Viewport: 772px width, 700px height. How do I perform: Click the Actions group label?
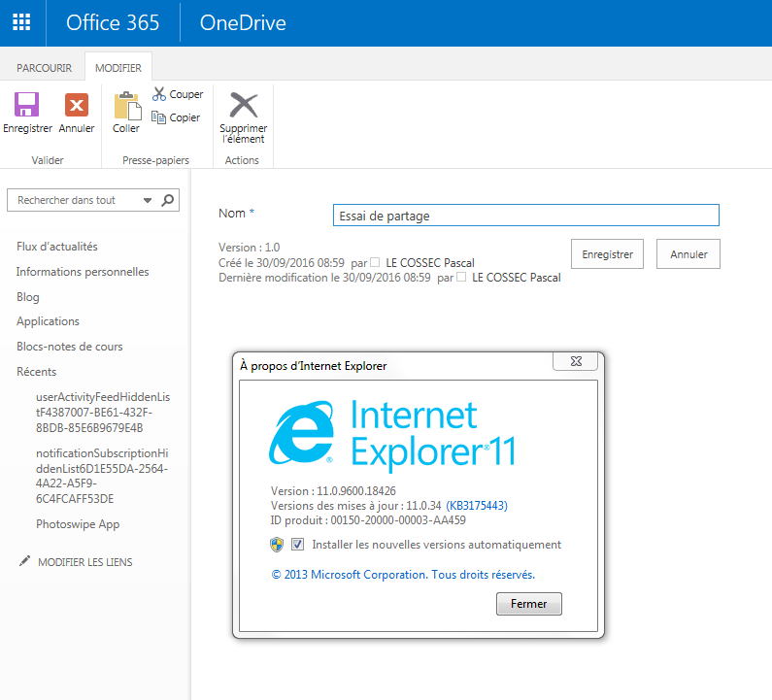tap(242, 160)
